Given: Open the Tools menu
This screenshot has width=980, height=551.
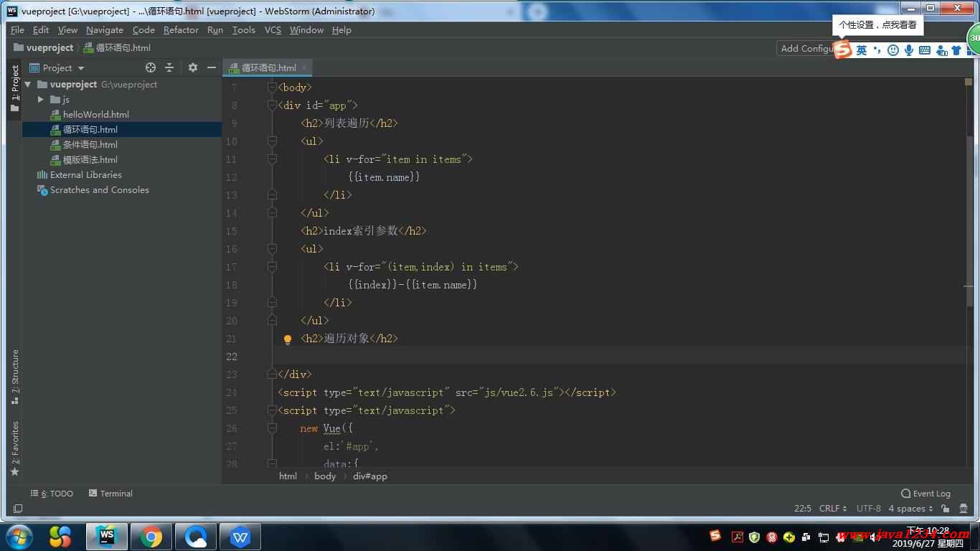Looking at the screenshot, I should pos(244,30).
